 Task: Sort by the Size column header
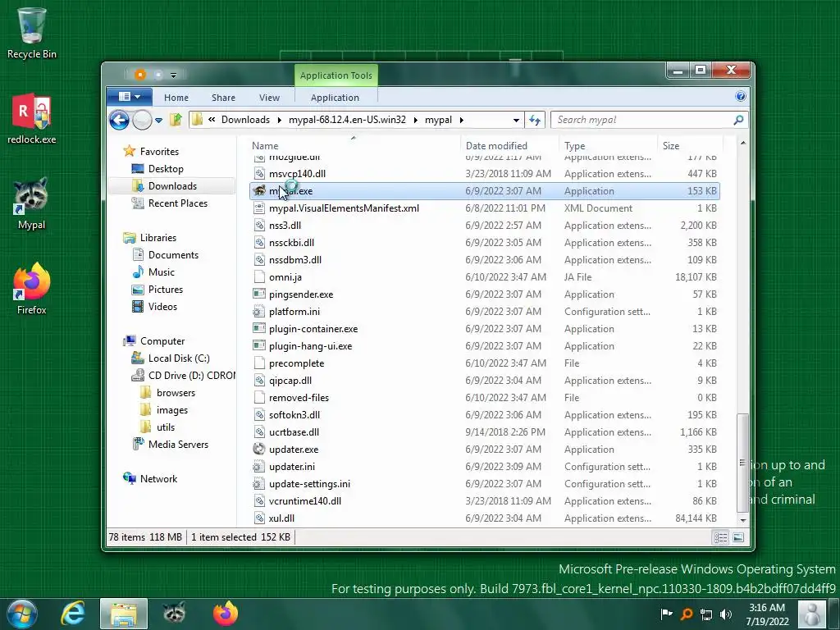click(690, 146)
